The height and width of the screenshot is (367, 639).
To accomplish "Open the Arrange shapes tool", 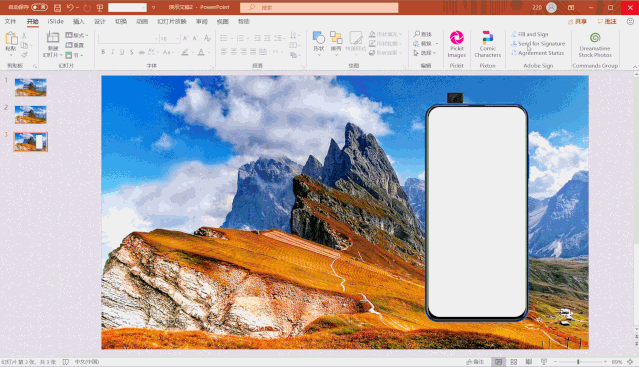I will tap(336, 43).
